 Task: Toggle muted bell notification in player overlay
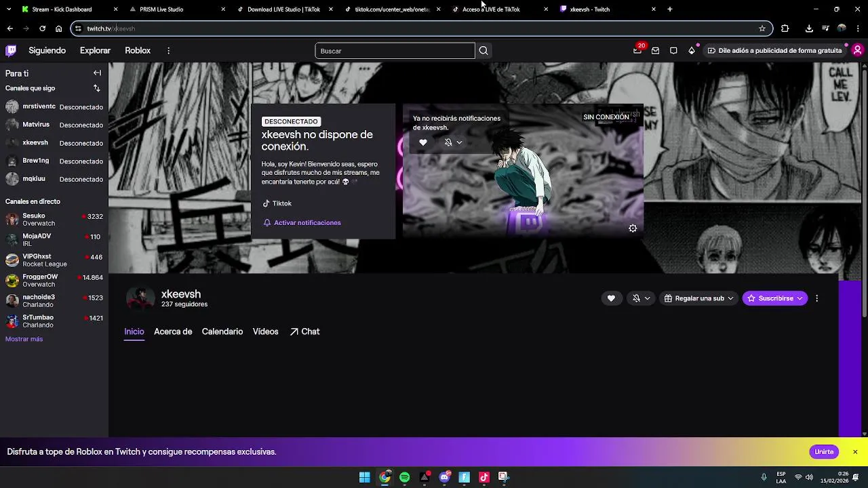click(448, 142)
